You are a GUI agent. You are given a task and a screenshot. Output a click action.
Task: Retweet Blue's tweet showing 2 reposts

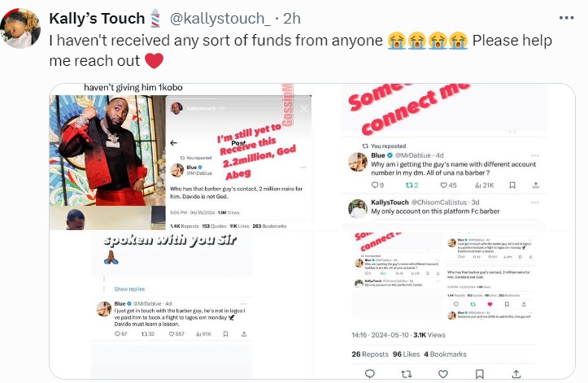pyautogui.click(x=412, y=185)
